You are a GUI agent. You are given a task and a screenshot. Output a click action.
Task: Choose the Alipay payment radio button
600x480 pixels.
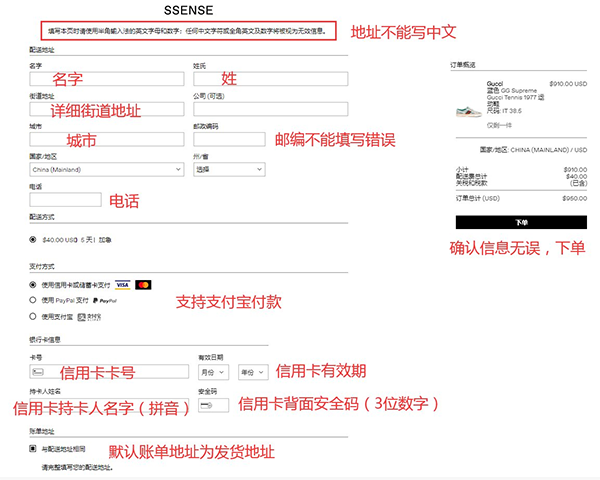[33, 316]
